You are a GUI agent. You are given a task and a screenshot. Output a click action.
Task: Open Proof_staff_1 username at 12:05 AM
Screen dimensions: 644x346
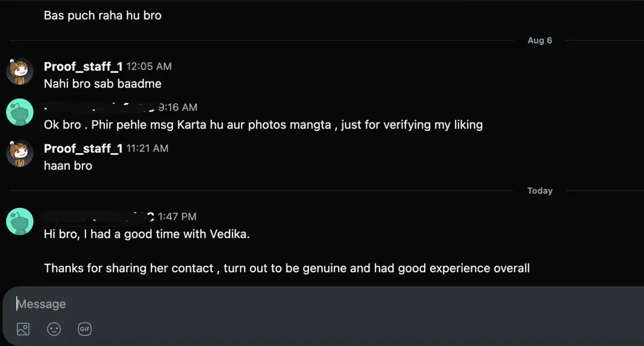(83, 67)
